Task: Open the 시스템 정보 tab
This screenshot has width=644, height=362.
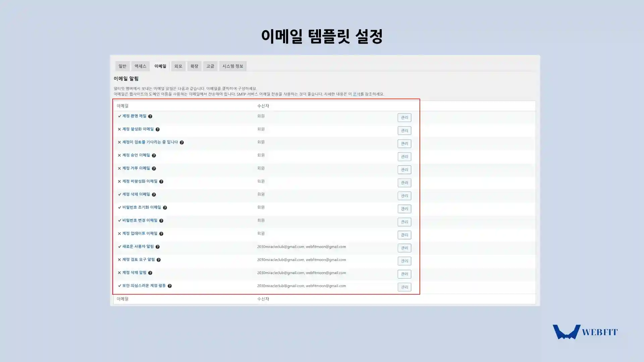Action: click(x=233, y=66)
